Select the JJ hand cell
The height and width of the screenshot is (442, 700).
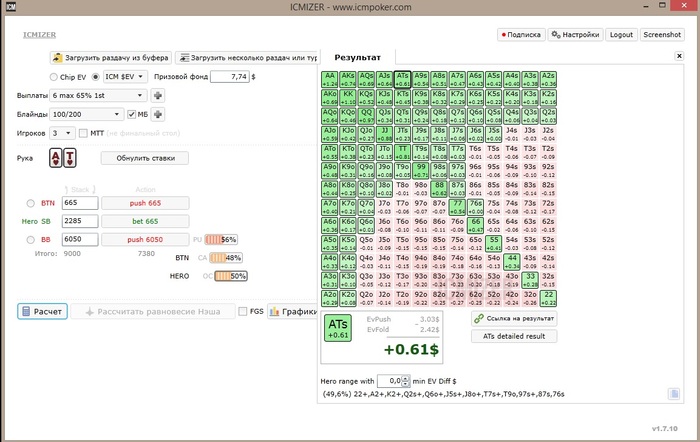pos(384,134)
